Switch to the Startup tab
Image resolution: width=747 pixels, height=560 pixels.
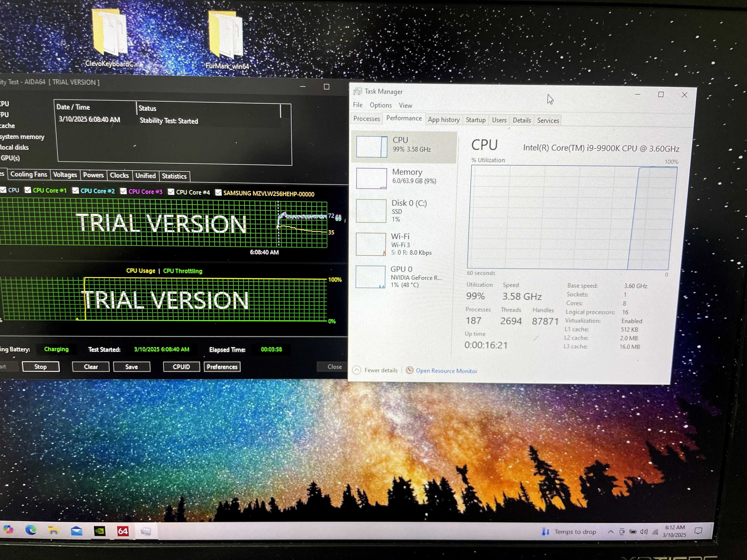pos(475,120)
